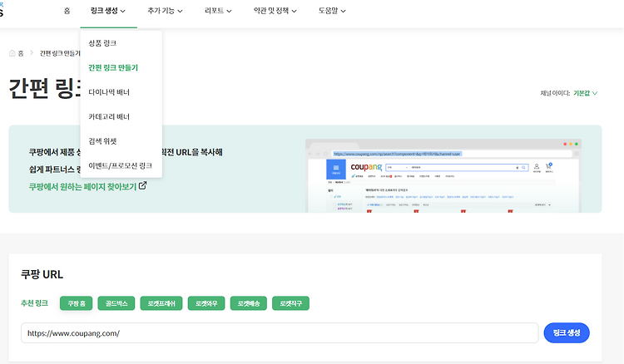Click the 쿠팡 URL heading text
624x364 pixels.
tap(42, 274)
